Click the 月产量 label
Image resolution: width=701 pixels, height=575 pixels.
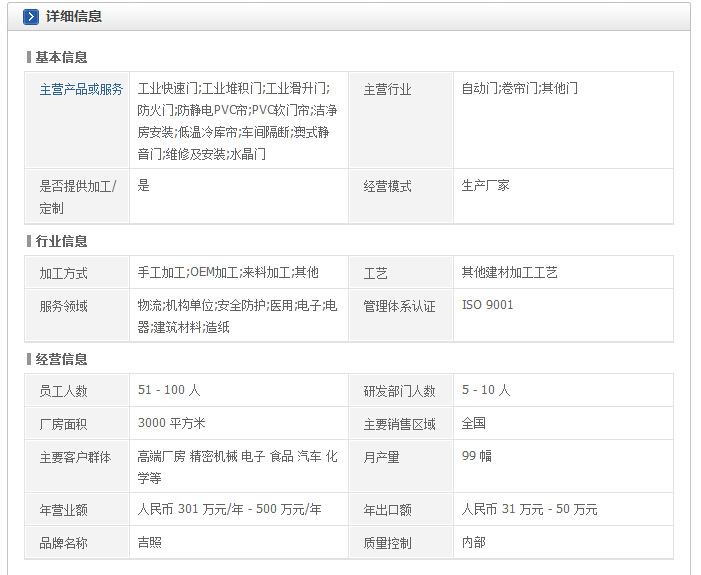pyautogui.click(x=381, y=457)
